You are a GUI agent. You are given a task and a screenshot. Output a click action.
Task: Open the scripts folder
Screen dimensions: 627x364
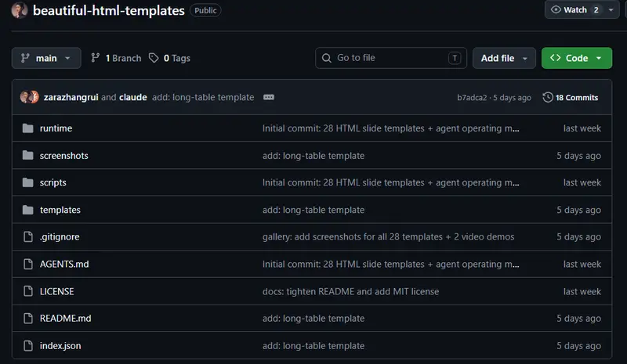[53, 182]
